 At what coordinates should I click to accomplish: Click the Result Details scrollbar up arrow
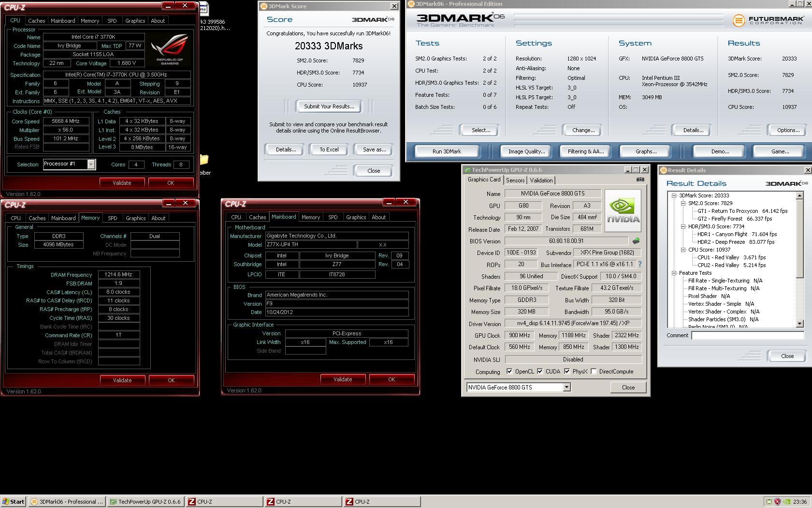click(799, 195)
